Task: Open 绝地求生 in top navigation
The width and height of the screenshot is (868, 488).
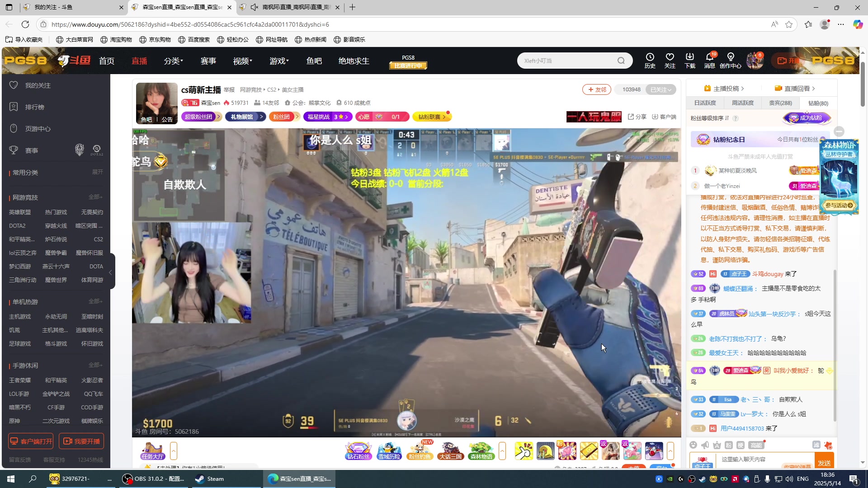Action: click(x=354, y=61)
